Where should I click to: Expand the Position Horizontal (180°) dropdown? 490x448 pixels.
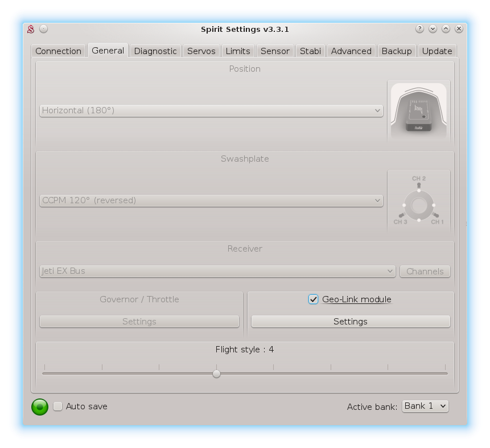[211, 110]
